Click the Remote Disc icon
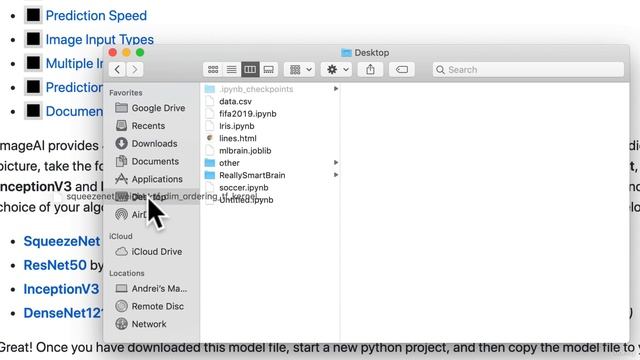640x360 pixels. 121,306
